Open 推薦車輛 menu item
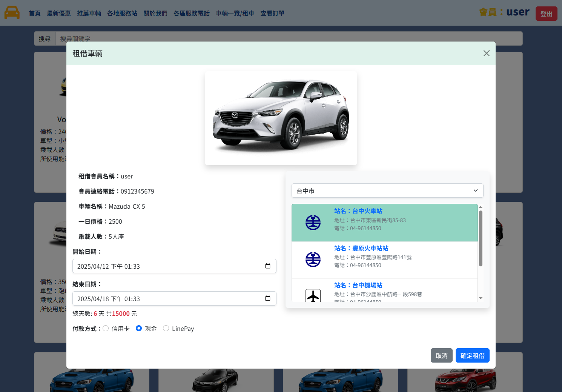The height and width of the screenshot is (392, 562). click(89, 13)
